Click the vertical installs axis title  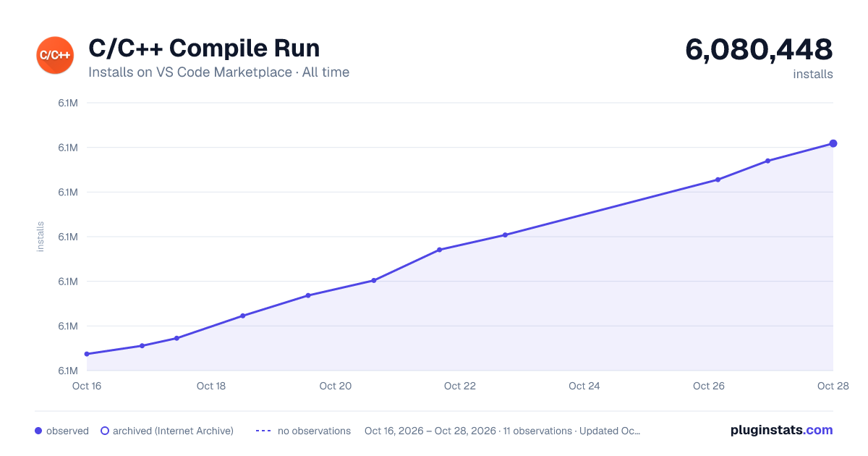point(41,237)
